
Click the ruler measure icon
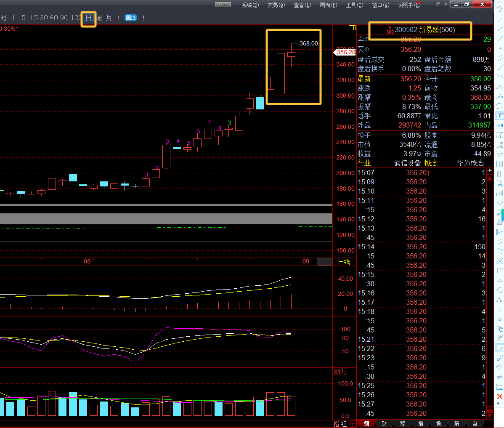click(x=500, y=386)
